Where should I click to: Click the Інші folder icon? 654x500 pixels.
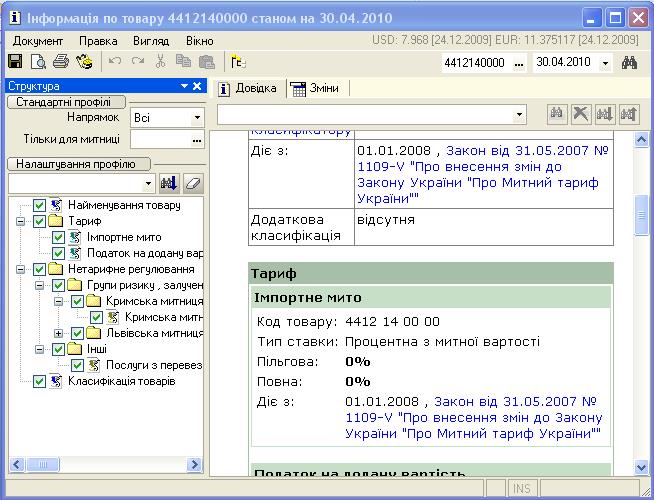click(x=74, y=349)
